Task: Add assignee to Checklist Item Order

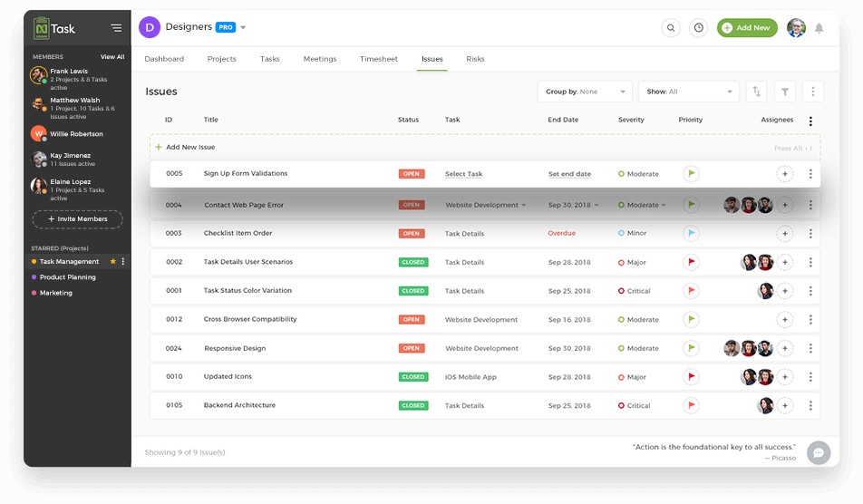Action: pyautogui.click(x=785, y=233)
